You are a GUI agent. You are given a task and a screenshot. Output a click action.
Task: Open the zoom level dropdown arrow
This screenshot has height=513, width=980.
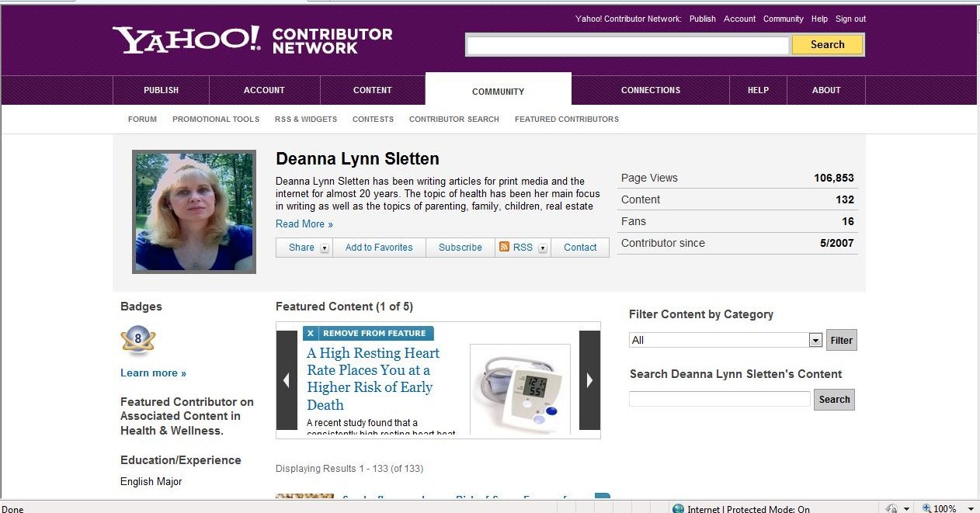(970, 509)
